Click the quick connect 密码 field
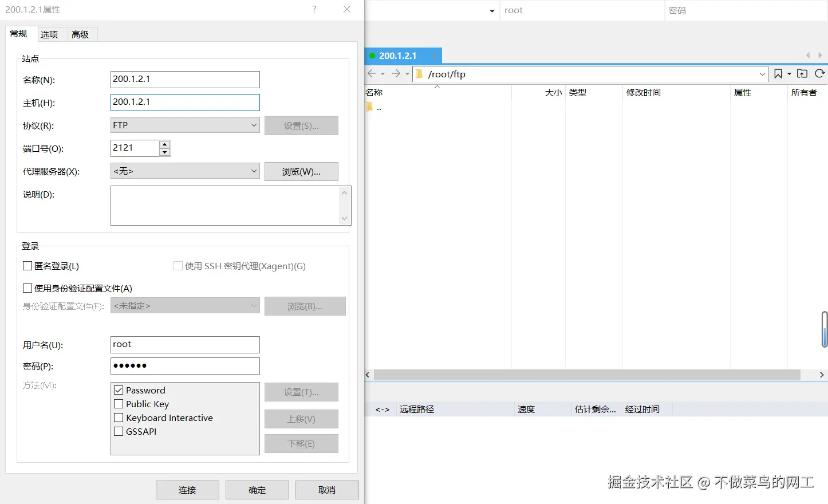Screen dimensions: 828x504 click(x=747, y=10)
